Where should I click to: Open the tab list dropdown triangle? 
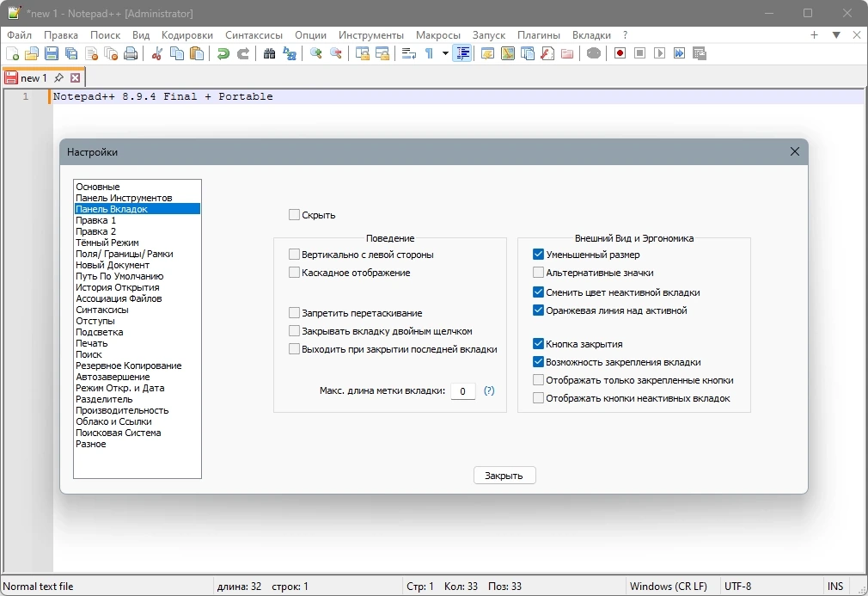(x=836, y=35)
